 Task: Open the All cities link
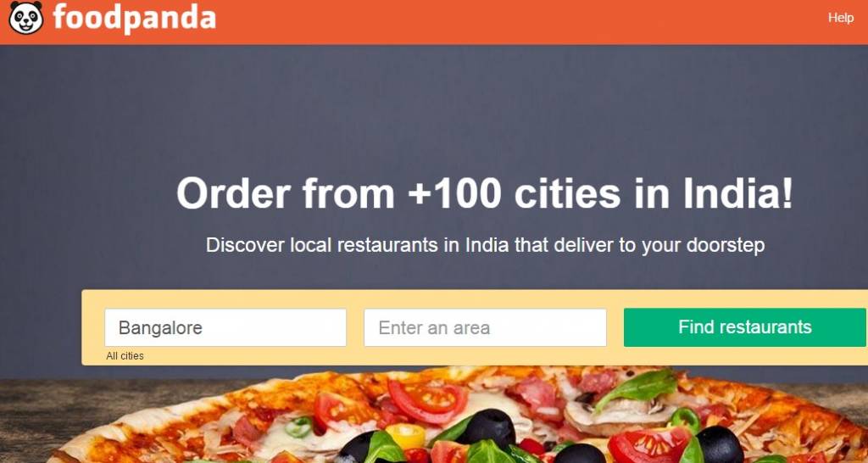click(125, 356)
